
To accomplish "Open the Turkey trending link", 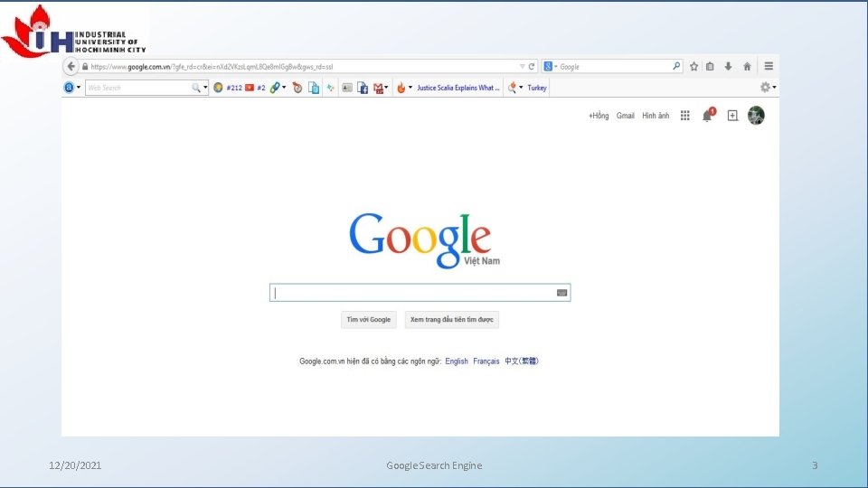I will tap(536, 88).
